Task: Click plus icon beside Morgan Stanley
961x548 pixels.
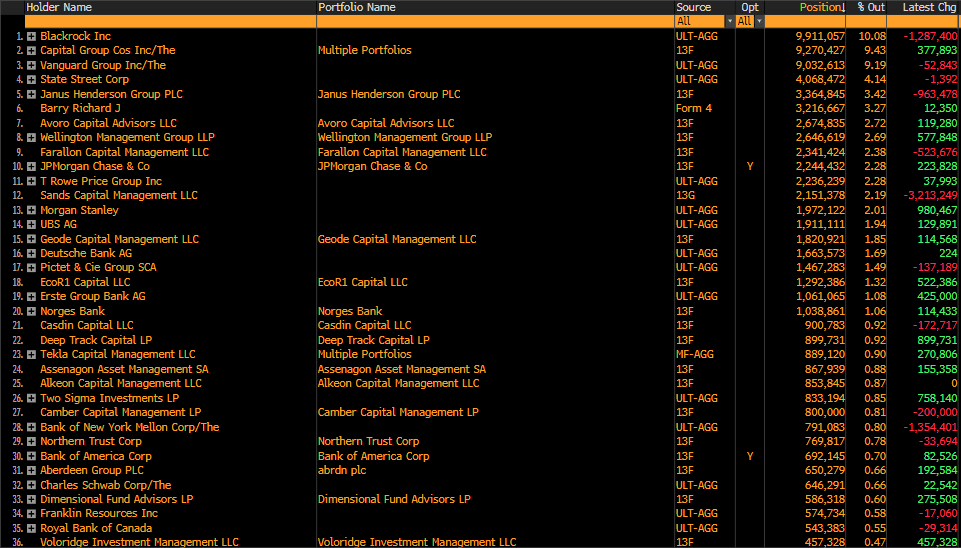Action: [32, 210]
